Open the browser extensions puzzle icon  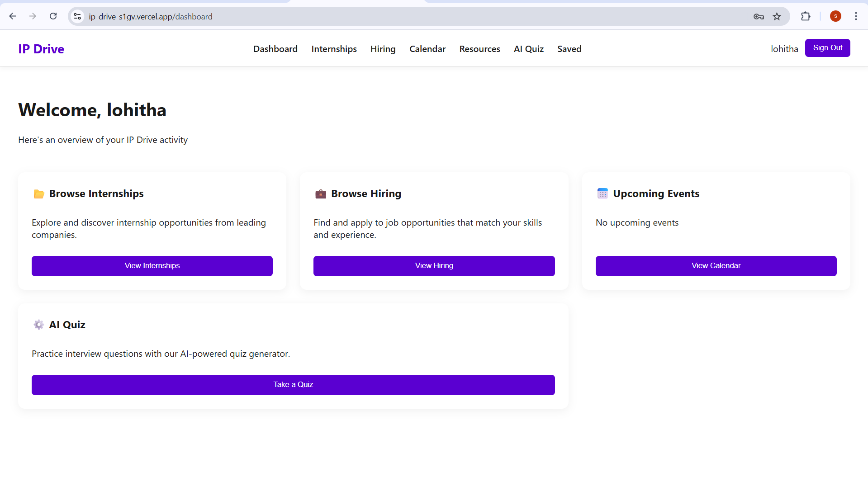pyautogui.click(x=806, y=16)
